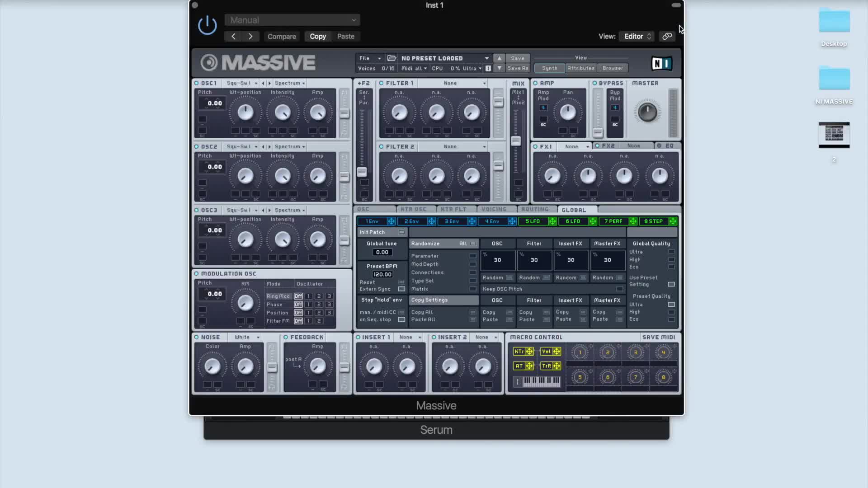The width and height of the screenshot is (868, 488).
Task: Toggle OSC1 on/off power button
Action: (x=197, y=83)
